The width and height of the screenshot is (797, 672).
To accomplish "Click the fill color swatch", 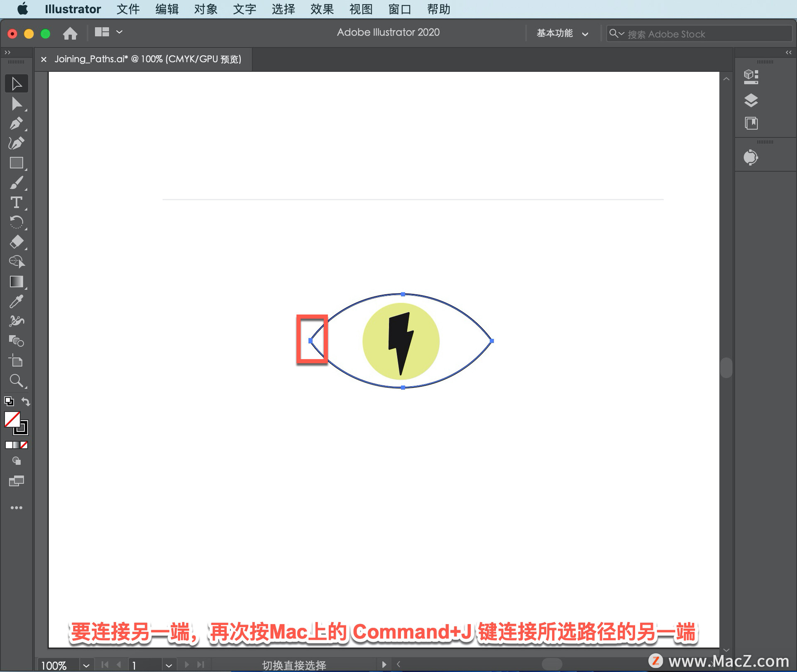I will tap(12, 419).
